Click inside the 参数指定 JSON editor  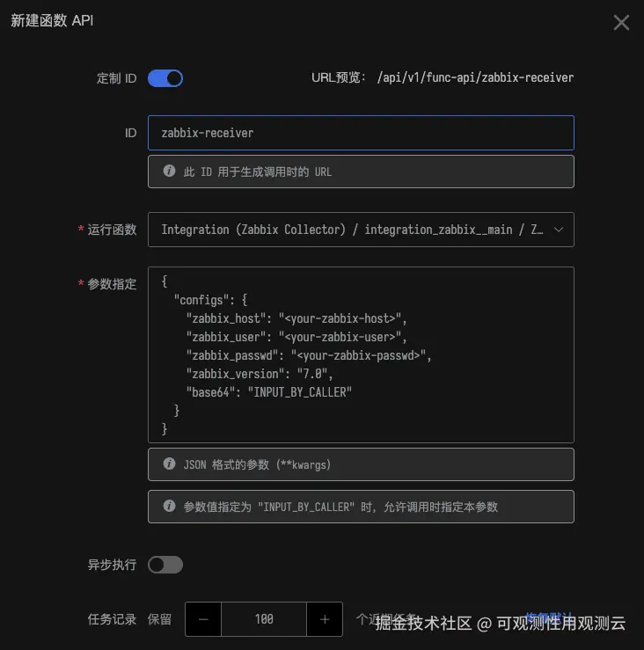coord(361,354)
